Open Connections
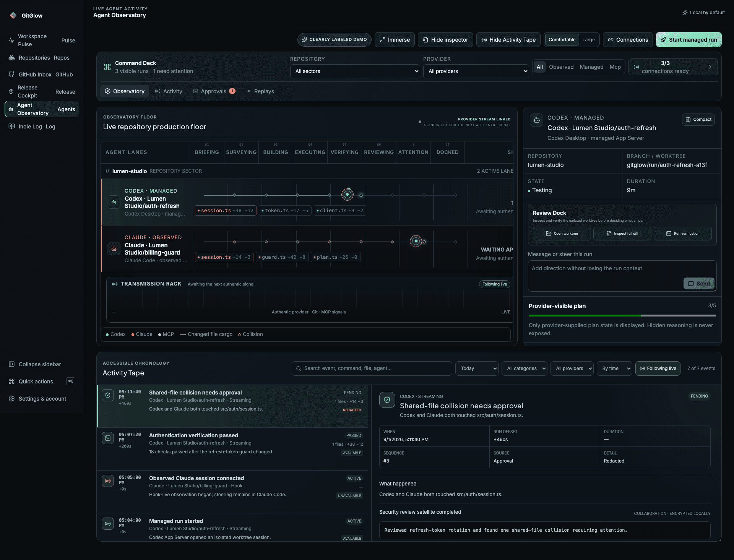 (x=628, y=40)
